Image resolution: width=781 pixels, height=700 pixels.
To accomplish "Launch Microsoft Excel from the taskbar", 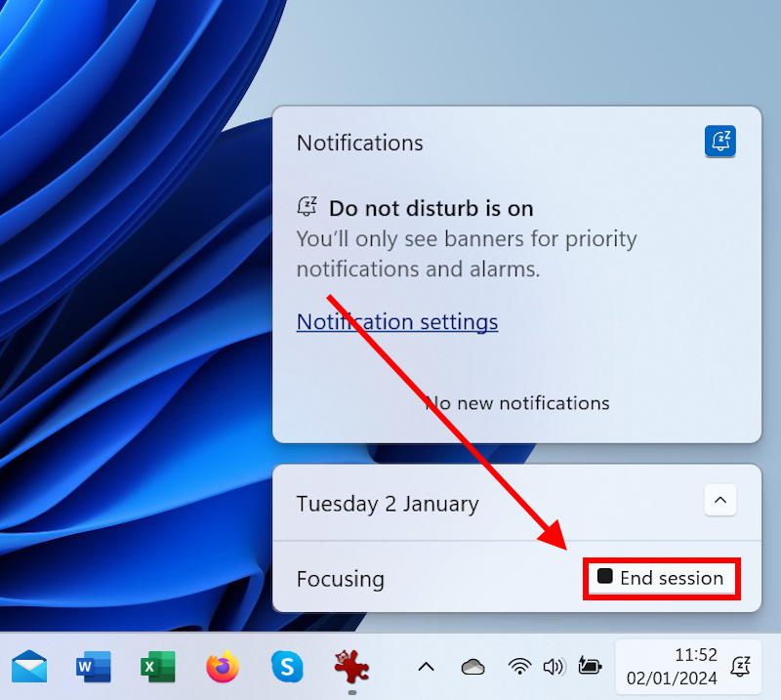I will [x=158, y=667].
